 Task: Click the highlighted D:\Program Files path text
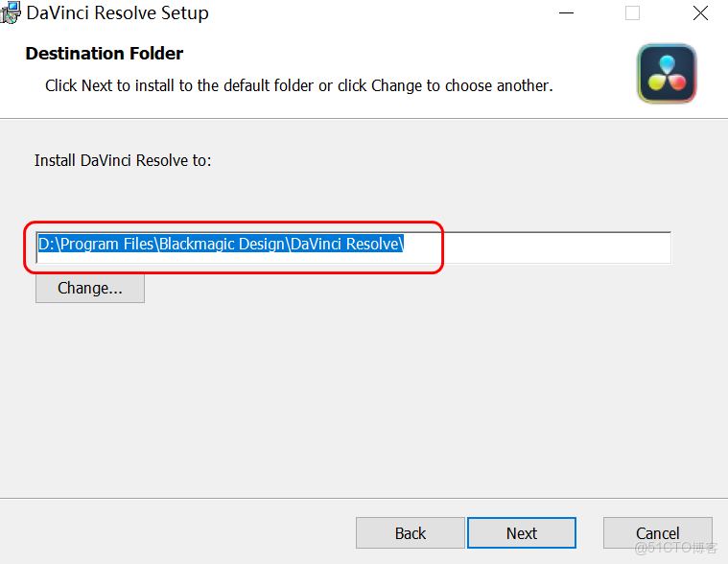pyautogui.click(x=221, y=245)
